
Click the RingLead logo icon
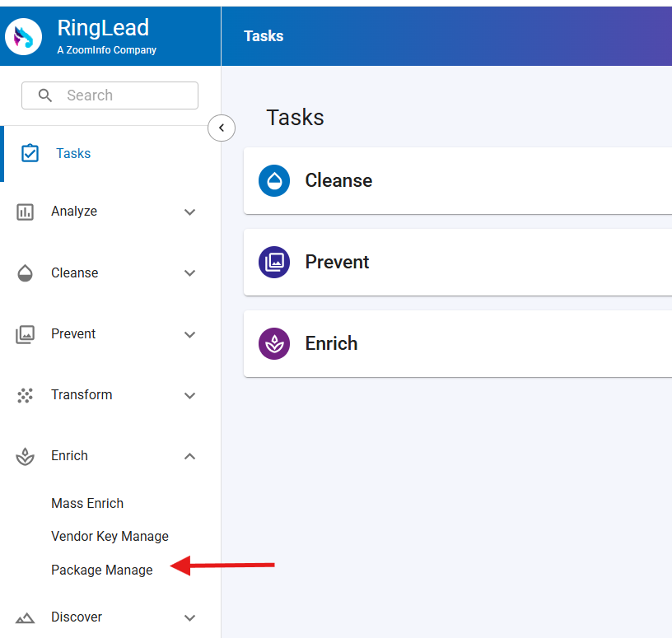pyautogui.click(x=22, y=36)
